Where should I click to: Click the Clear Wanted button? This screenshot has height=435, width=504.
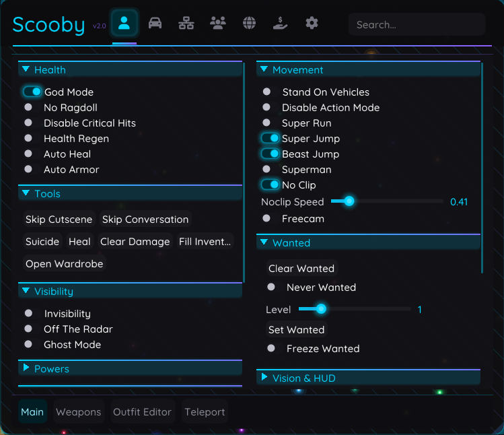pyautogui.click(x=301, y=269)
